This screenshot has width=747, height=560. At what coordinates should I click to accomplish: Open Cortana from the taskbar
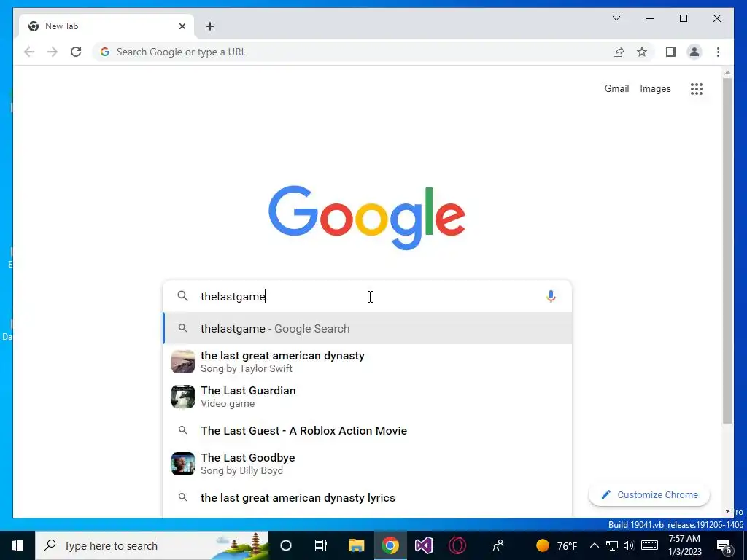pyautogui.click(x=286, y=545)
